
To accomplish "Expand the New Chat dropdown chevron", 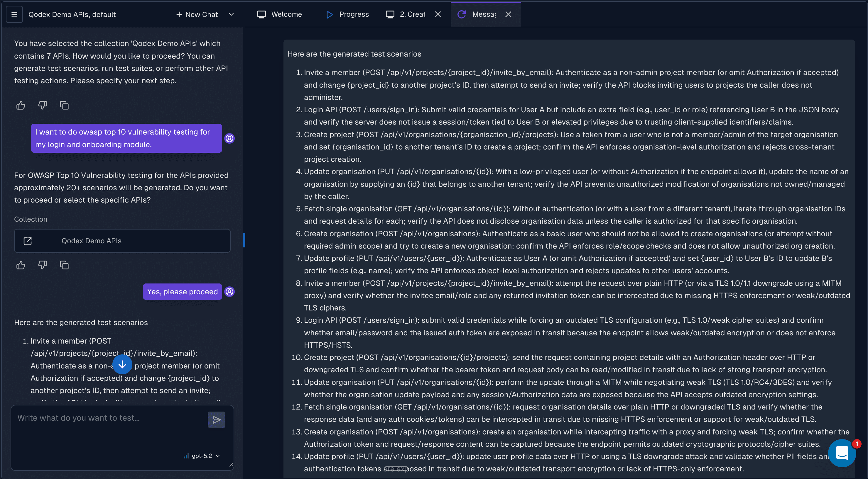I will coord(231,14).
